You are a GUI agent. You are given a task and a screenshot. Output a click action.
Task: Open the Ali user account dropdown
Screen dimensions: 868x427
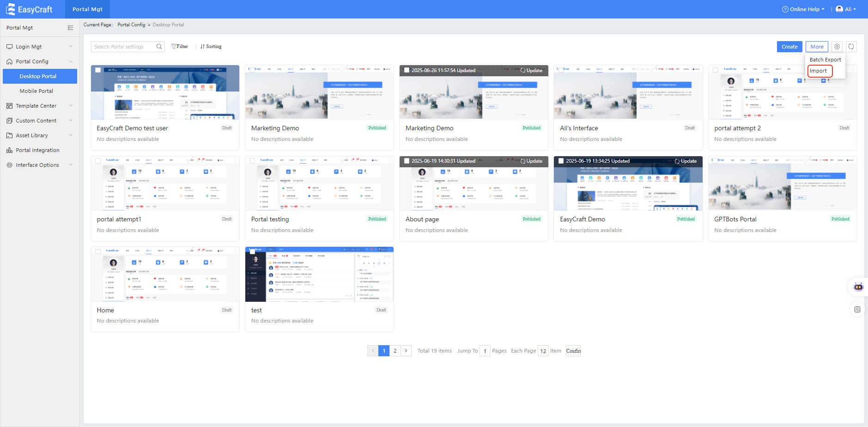point(846,9)
